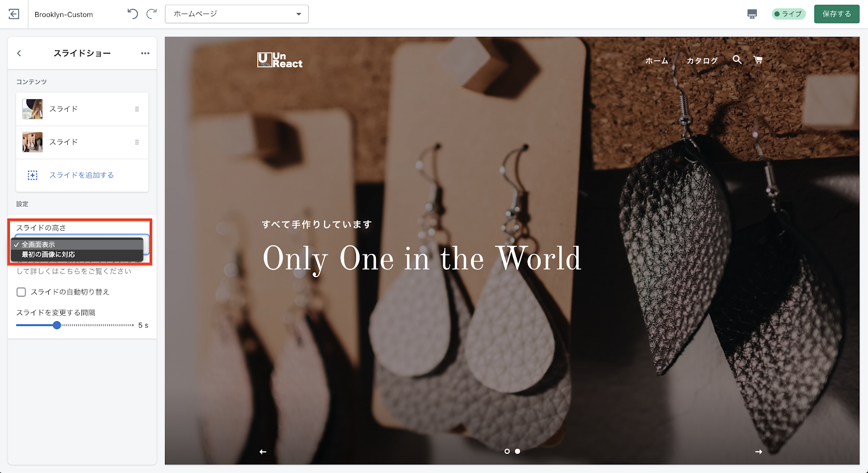Select the second slideshow pagination dot
Image resolution: width=868 pixels, height=473 pixels.
click(518, 451)
